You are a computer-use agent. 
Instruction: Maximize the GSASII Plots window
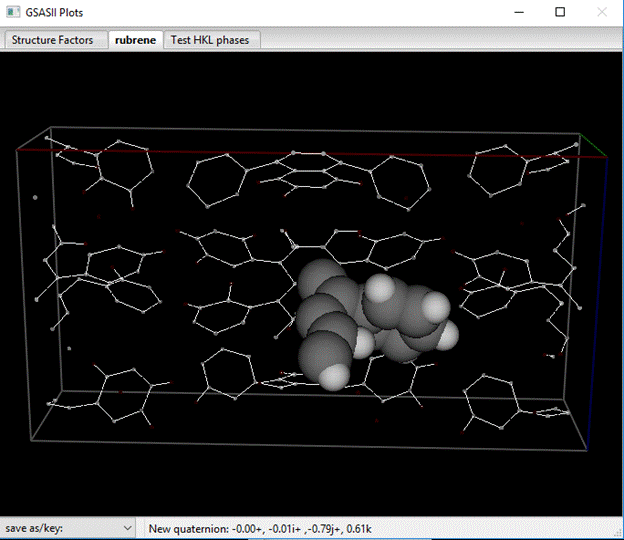pos(560,13)
